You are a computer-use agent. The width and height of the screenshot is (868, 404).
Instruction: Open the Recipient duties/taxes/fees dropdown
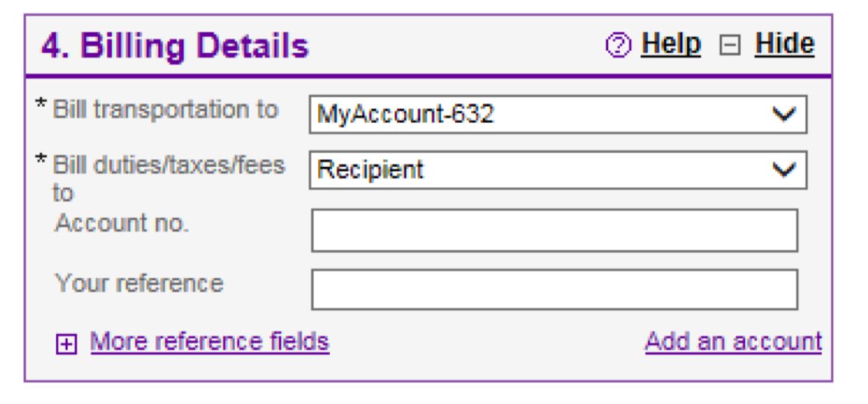545,170
